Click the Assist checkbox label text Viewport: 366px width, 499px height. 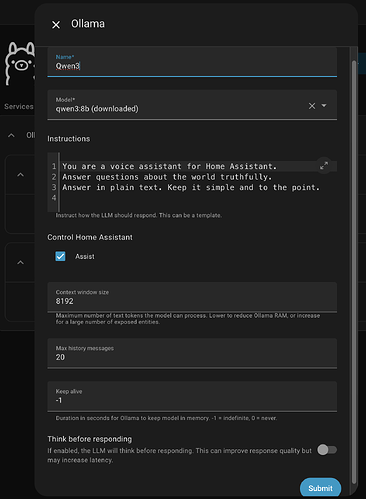85,256
